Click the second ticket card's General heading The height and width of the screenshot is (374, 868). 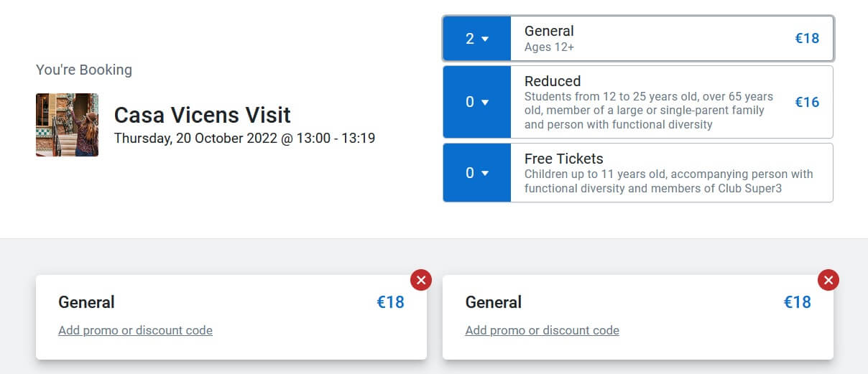pos(493,302)
